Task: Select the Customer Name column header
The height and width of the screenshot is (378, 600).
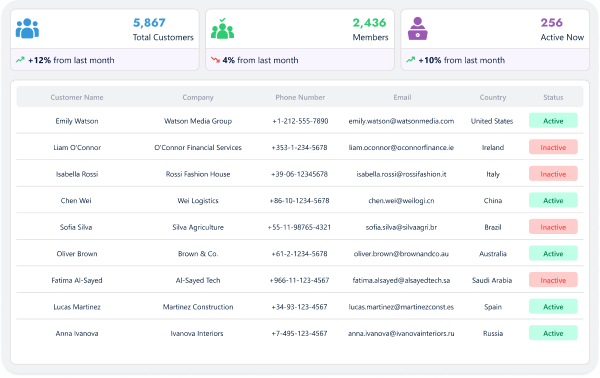Action: coord(77,97)
